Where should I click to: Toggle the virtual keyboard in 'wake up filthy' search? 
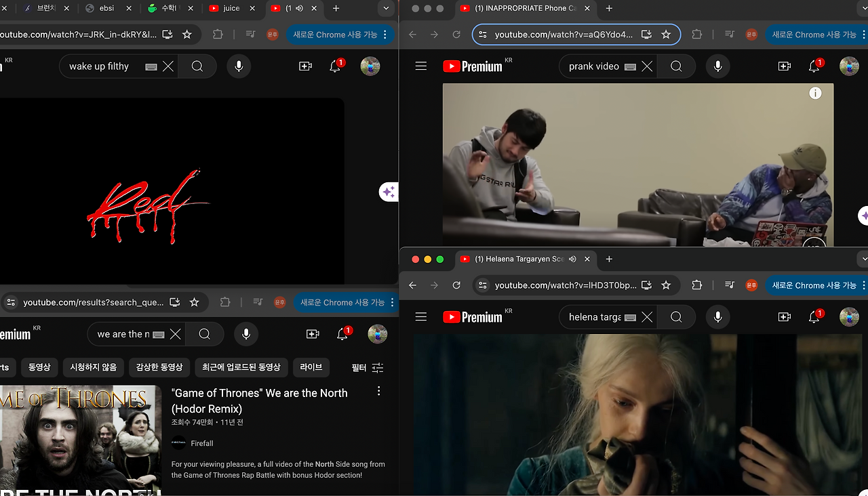tap(151, 66)
